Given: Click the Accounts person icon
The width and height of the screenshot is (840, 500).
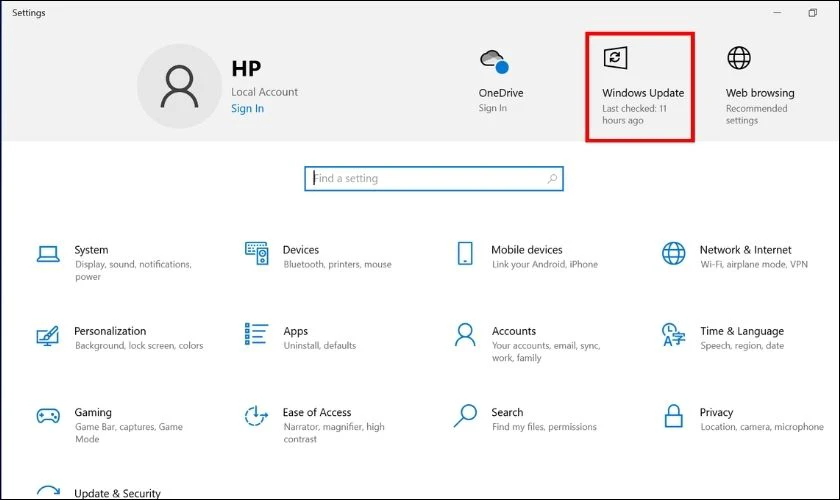Looking at the screenshot, I should point(465,335).
